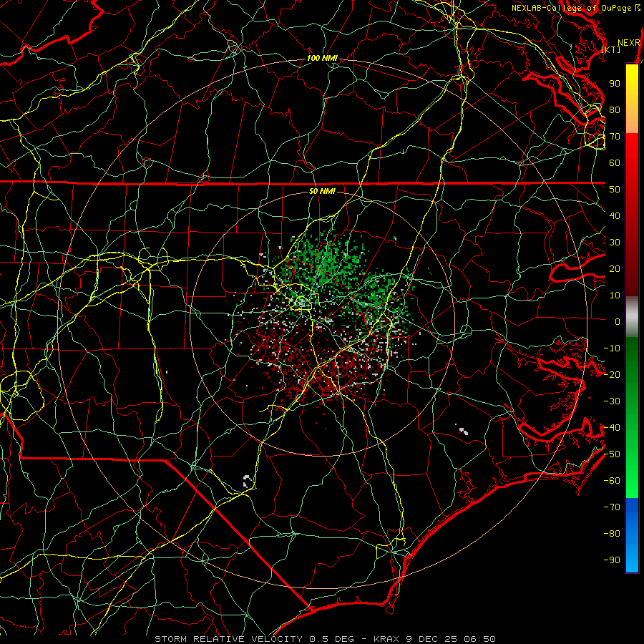644x644 pixels.
Task: Click the 30 knot label on the color scale
Action: 615,243
